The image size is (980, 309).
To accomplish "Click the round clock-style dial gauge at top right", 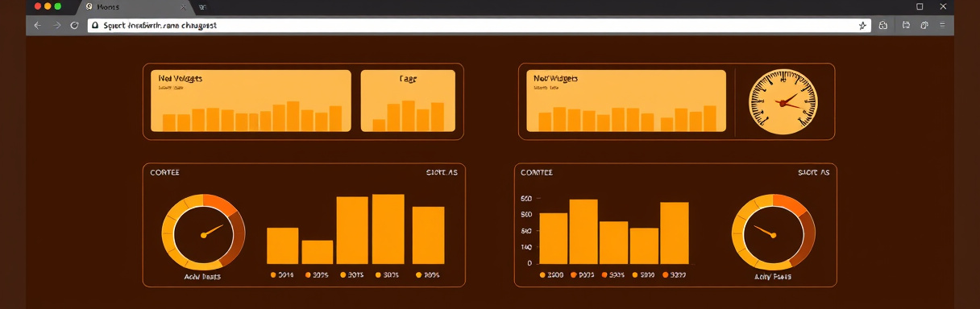I will [x=783, y=101].
